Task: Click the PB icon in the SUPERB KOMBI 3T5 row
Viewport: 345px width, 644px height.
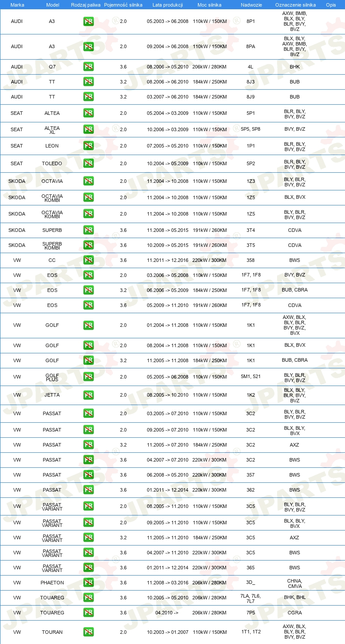Action: coord(88,245)
